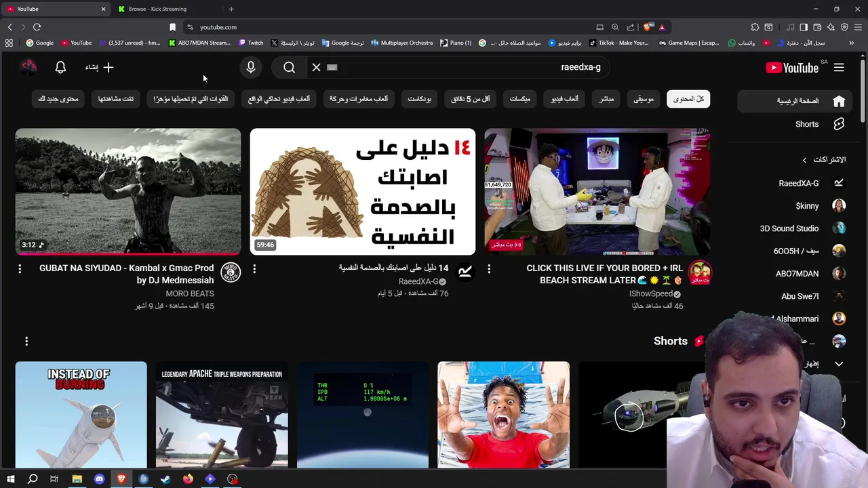This screenshot has width=868, height=488.
Task: Click RaeedXA-G channel name under video
Action: click(418, 281)
